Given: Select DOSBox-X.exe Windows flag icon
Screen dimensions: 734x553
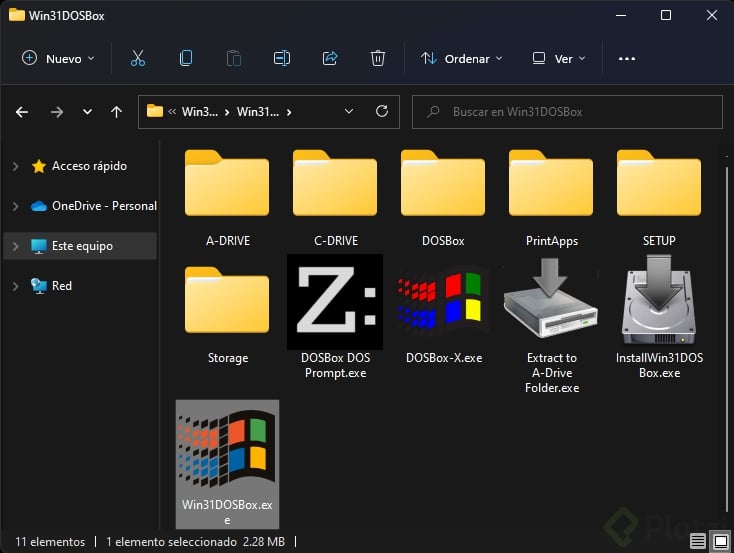Looking at the screenshot, I should point(443,300).
